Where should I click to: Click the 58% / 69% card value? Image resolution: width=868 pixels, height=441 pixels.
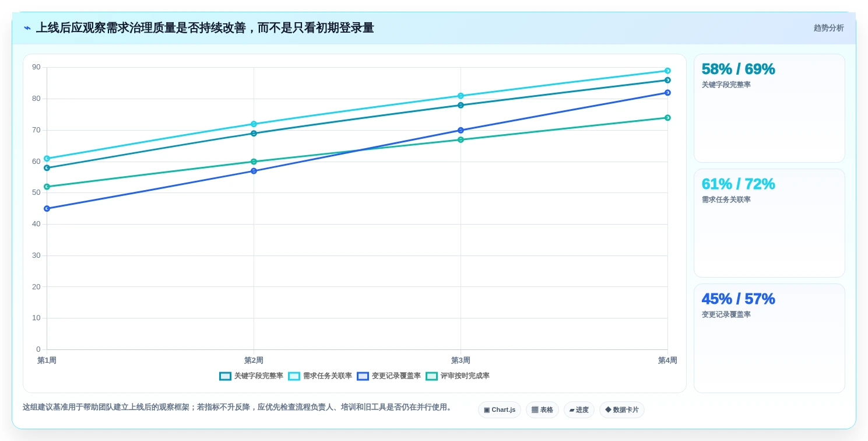(x=738, y=69)
